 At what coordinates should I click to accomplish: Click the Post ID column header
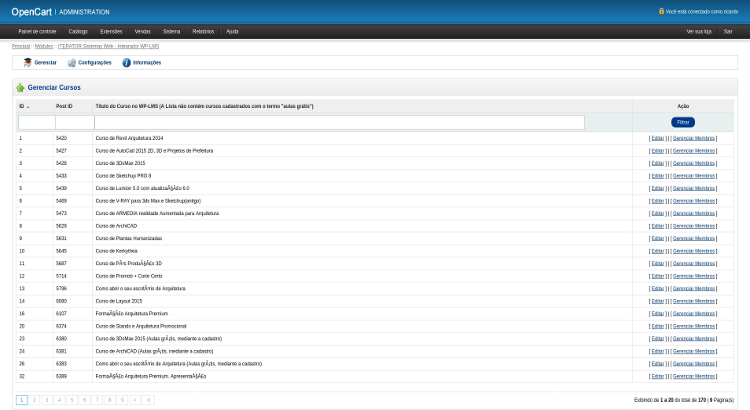[64, 106]
